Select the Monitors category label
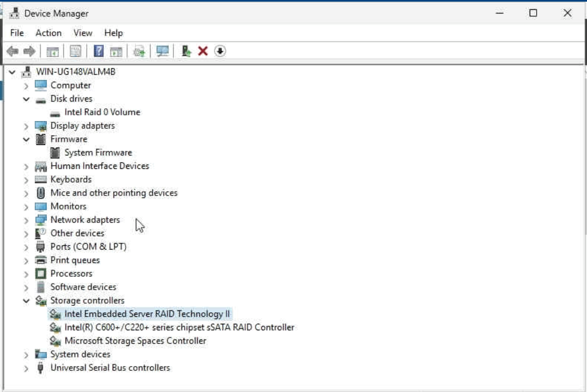The image size is (587, 392). tap(69, 206)
